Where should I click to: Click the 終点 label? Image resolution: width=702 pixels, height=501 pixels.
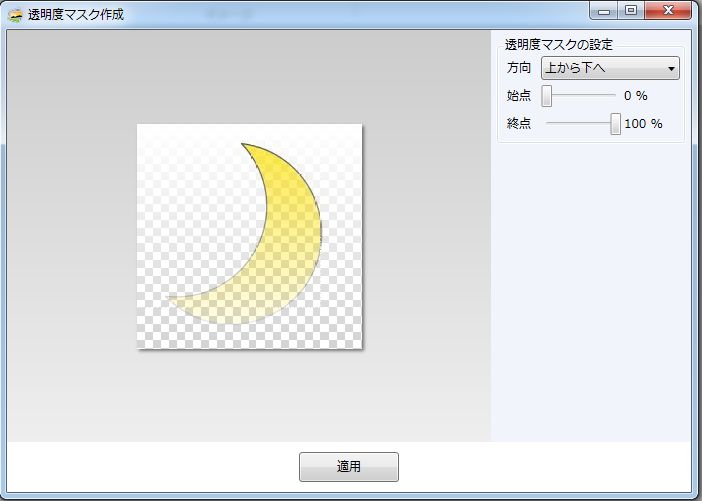[519, 124]
